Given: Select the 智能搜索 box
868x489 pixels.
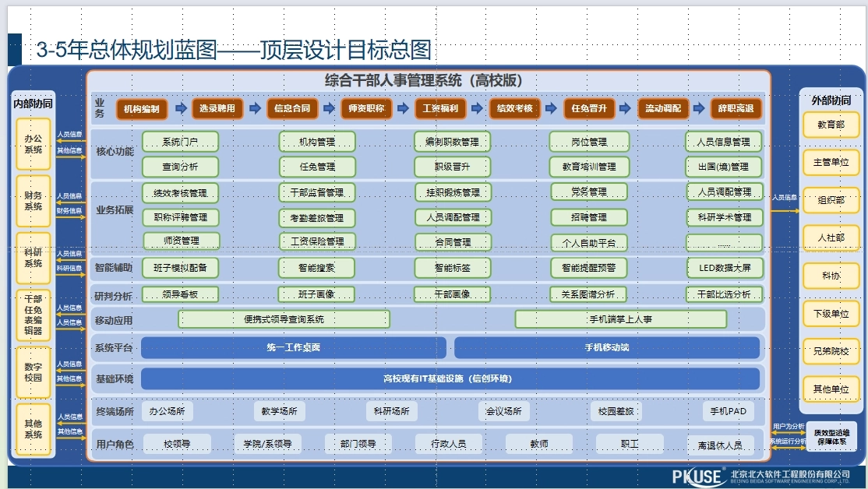Looking at the screenshot, I should 316,268.
